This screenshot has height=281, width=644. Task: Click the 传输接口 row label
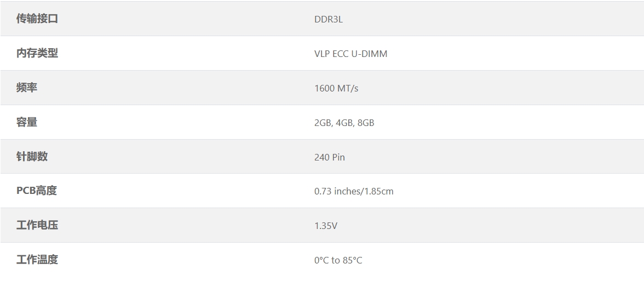[37, 19]
